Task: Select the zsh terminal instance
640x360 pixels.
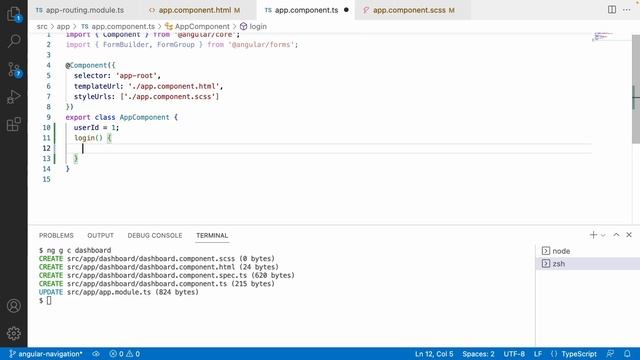Action: [x=588, y=264]
